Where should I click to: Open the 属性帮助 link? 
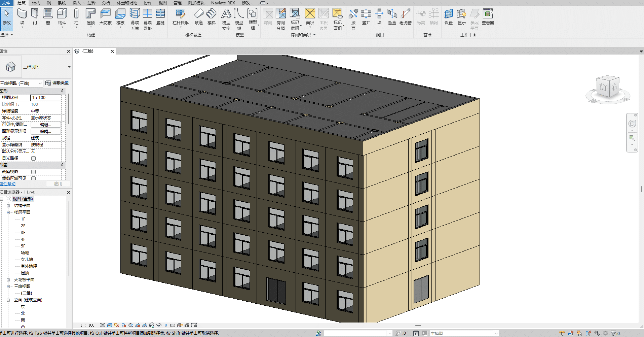tap(8, 184)
